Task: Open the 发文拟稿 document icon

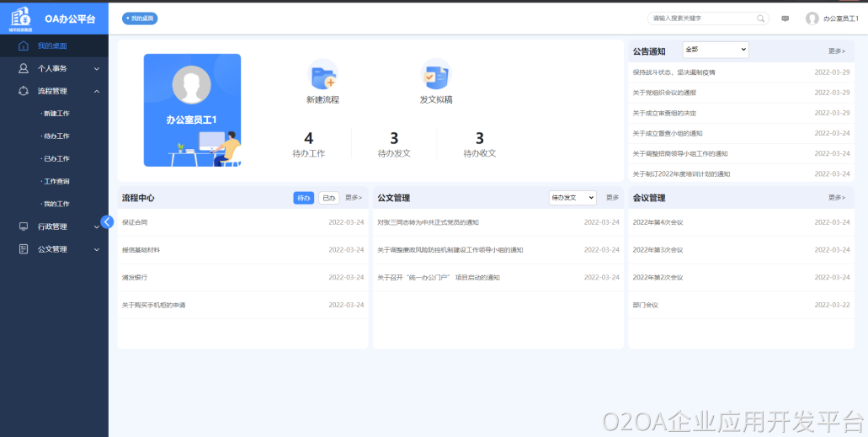Action: coord(435,76)
